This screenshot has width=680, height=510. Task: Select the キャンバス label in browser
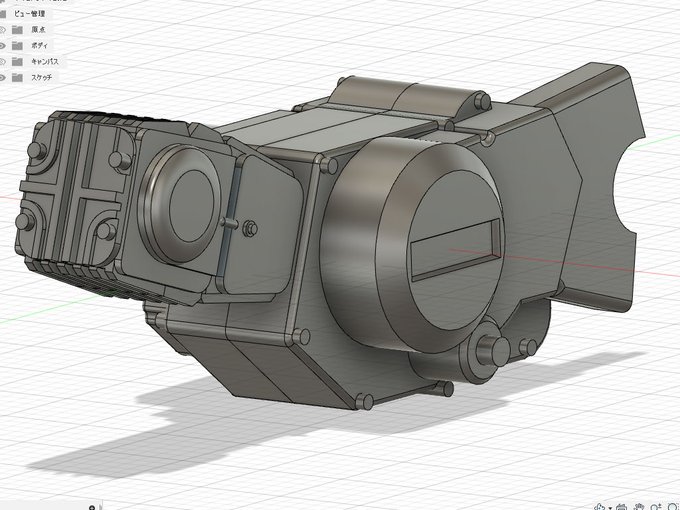click(x=45, y=62)
